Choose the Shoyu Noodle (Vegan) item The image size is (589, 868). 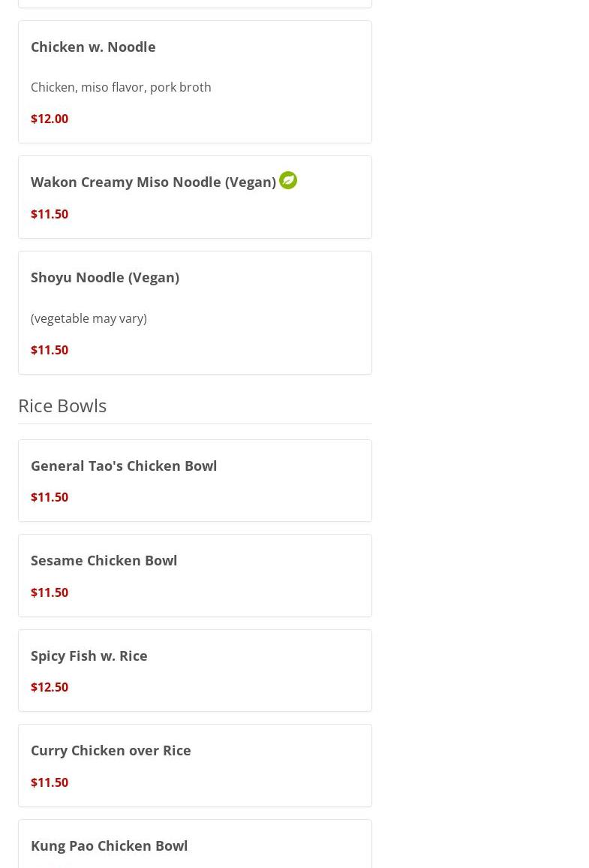point(194,313)
